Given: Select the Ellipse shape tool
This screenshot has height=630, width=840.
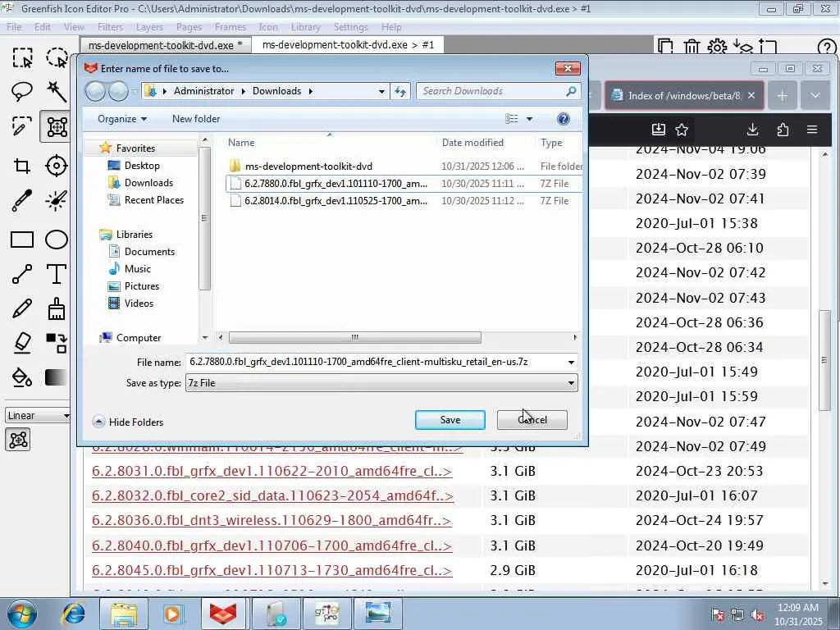Looking at the screenshot, I should click(57, 240).
